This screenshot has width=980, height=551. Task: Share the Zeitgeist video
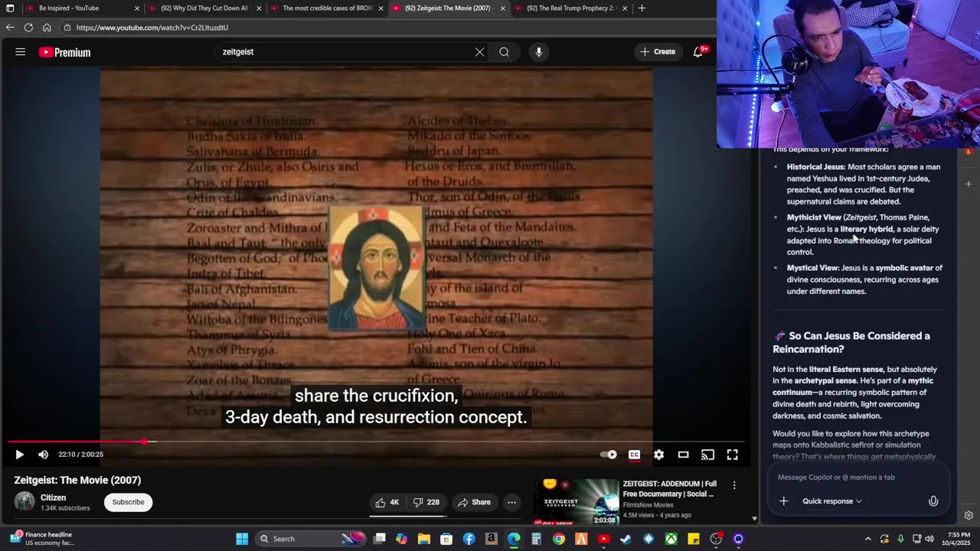474,502
